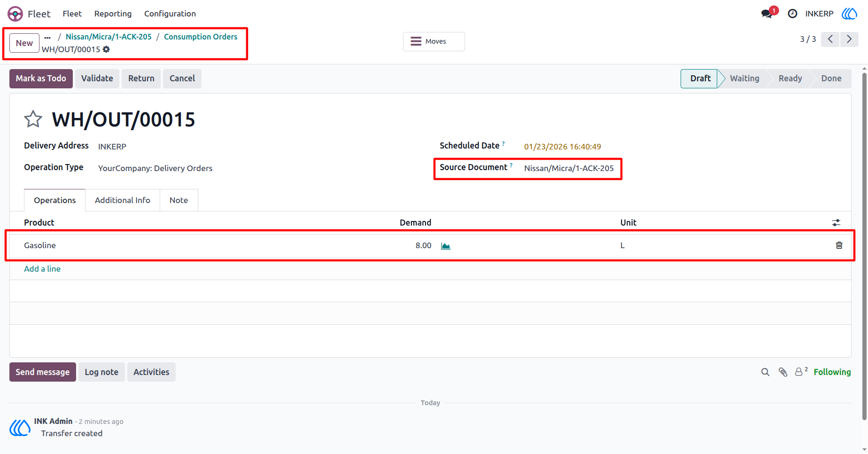The image size is (868, 454).
Task: Edit the Source Document field
Action: (569, 168)
